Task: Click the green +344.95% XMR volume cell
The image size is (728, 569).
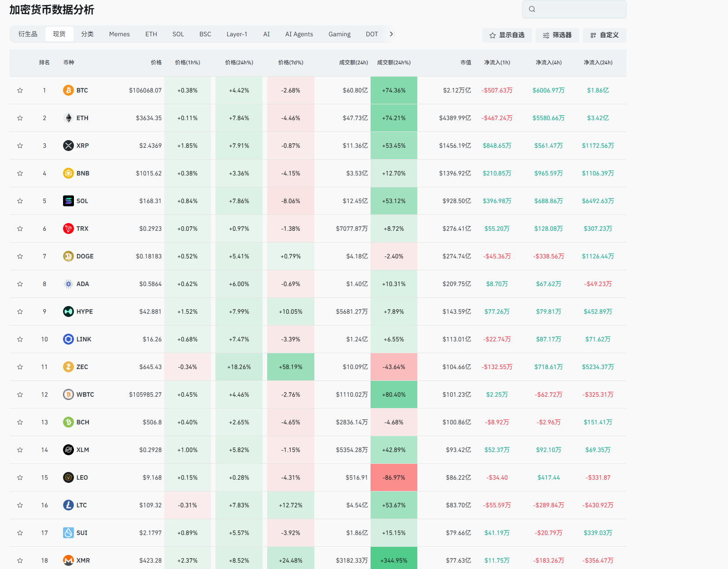Action: click(394, 560)
